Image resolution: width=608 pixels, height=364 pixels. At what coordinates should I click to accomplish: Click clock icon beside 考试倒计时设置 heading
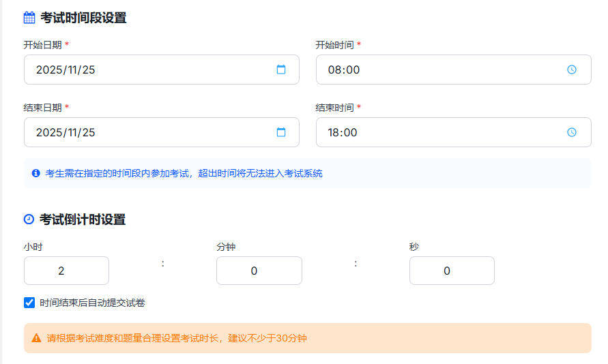29,219
